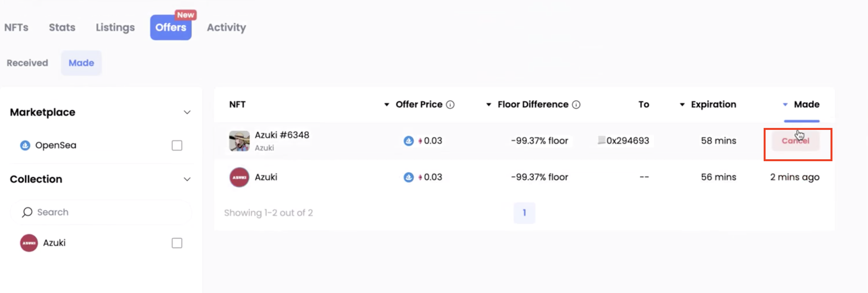Screen dimensions: 868x293
Task: Click the avatar next to 0x294693
Action: pos(601,140)
